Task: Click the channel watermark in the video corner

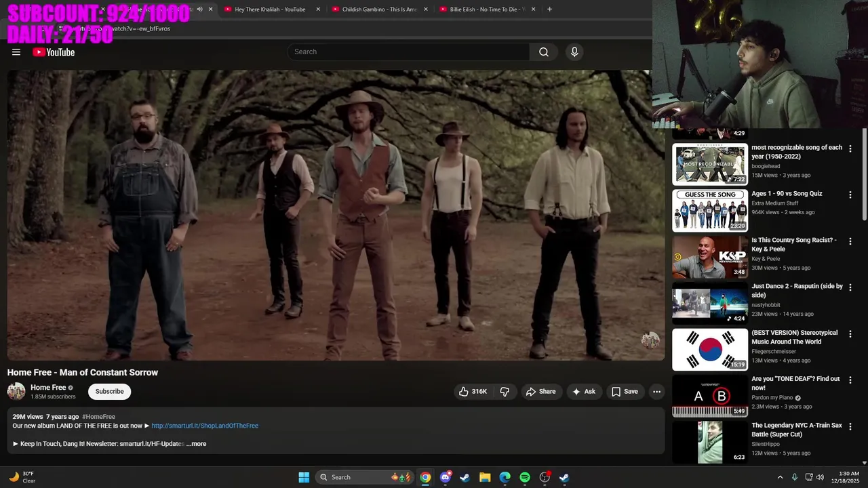Action: [x=650, y=340]
